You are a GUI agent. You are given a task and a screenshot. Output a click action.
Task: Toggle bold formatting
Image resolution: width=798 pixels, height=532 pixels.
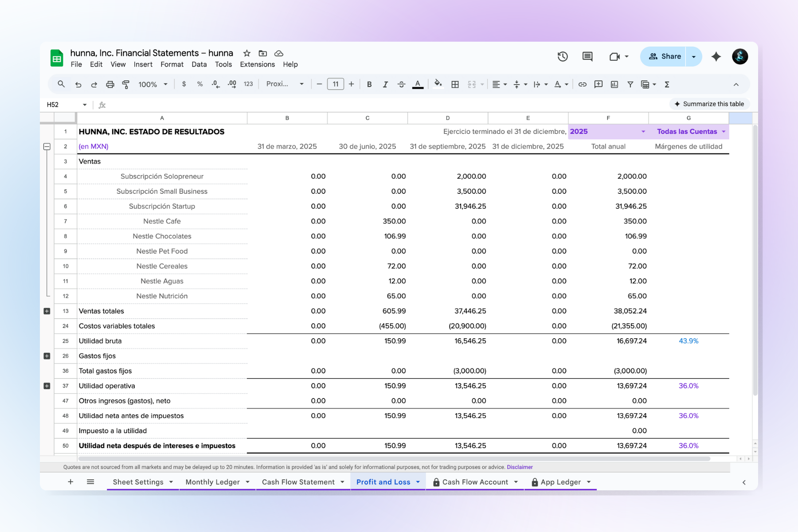369,84
